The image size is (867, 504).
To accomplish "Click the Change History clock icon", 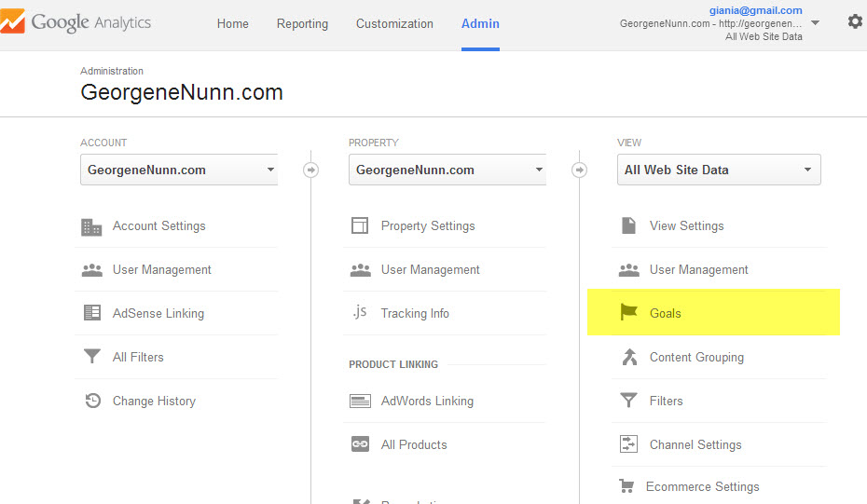I will click(x=93, y=400).
